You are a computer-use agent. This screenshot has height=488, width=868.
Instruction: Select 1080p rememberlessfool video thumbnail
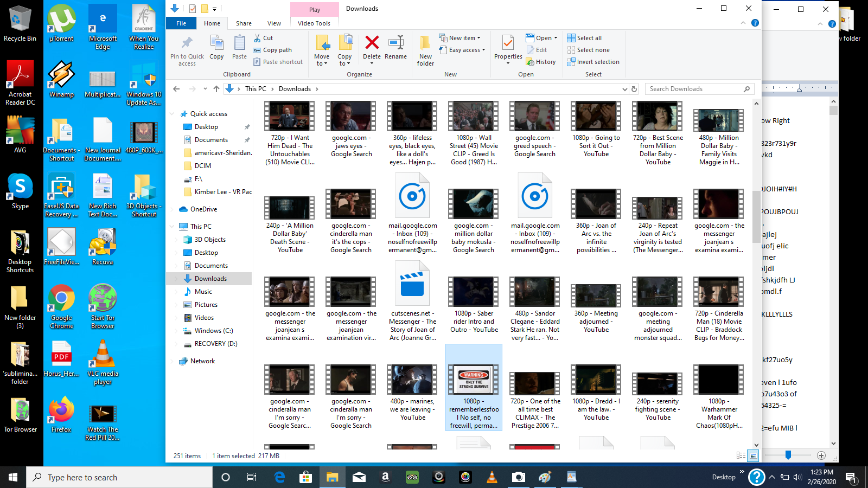pyautogui.click(x=474, y=388)
